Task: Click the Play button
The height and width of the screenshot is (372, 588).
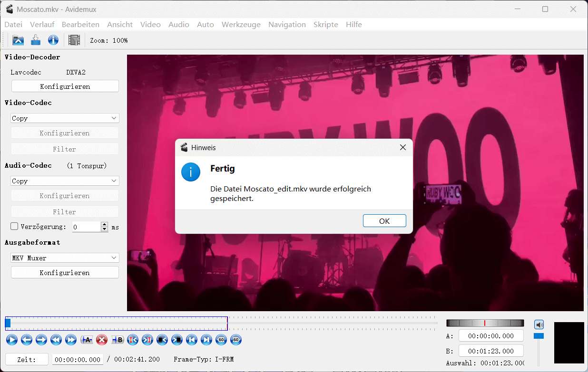Action: pos(12,340)
